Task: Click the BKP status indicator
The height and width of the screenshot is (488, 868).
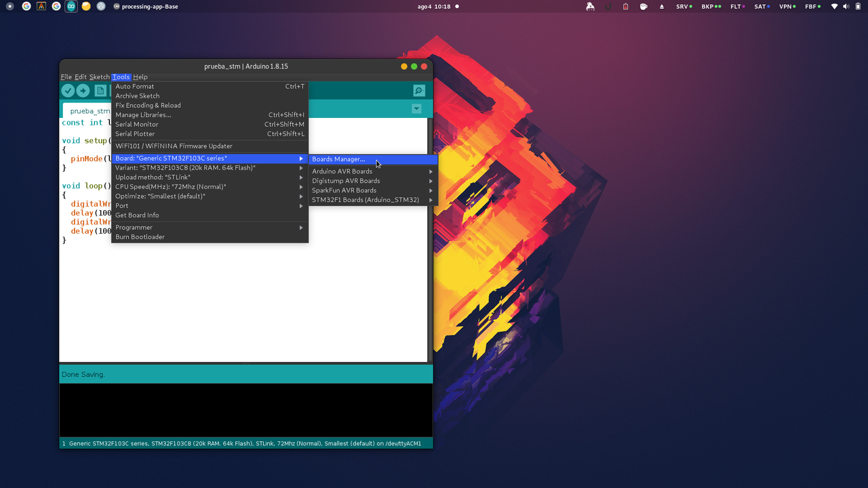Action: (x=711, y=6)
